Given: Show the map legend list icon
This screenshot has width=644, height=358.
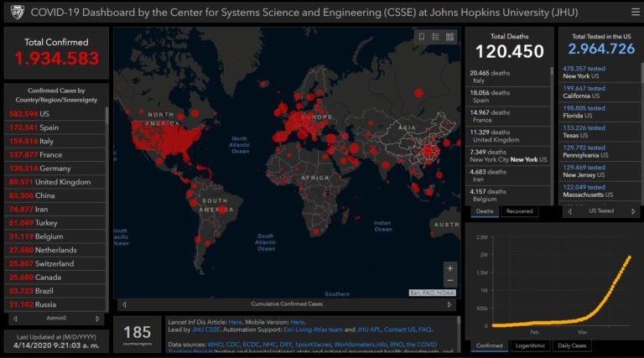Looking at the screenshot, I should 436,37.
